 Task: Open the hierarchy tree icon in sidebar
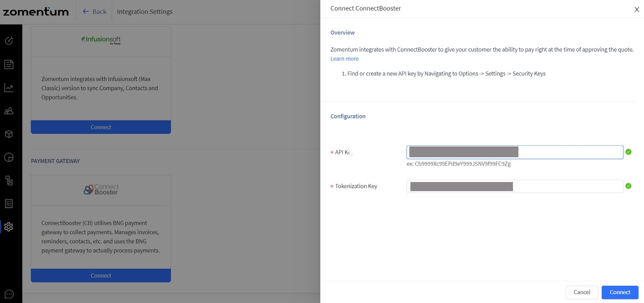tap(9, 181)
